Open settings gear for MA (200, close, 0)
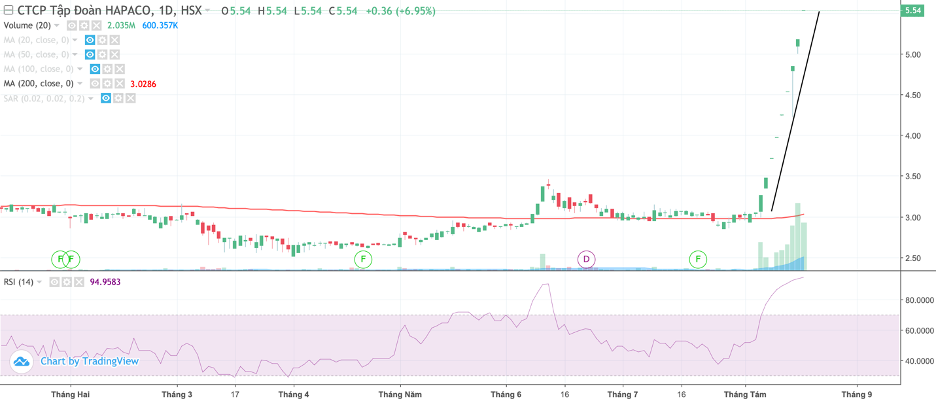 pos(106,84)
